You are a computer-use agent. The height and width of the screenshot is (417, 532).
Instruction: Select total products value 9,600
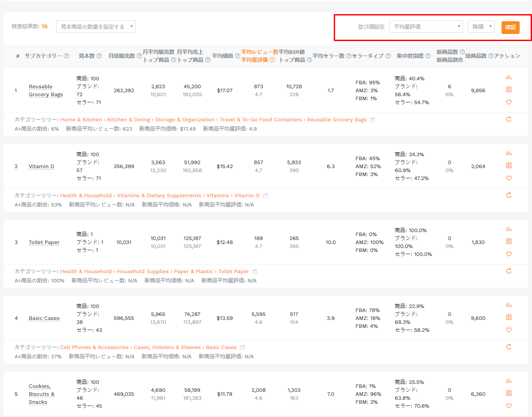click(x=478, y=318)
